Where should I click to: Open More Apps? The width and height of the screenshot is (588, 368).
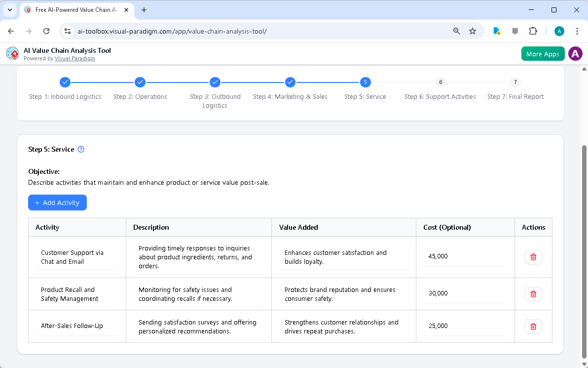(543, 53)
